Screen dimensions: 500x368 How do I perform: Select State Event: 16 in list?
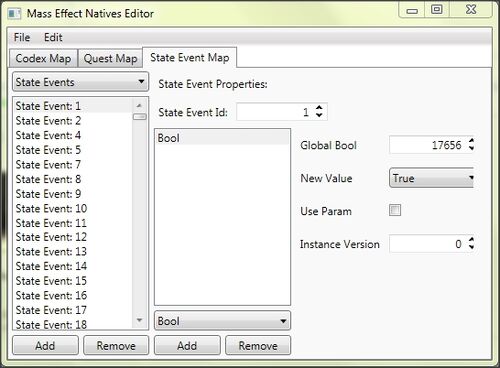click(x=73, y=296)
